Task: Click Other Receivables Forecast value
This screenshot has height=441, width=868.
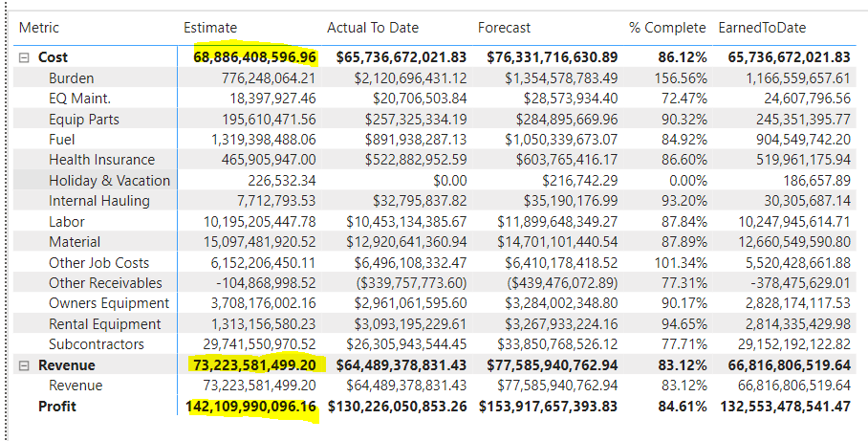Action: click(x=562, y=283)
